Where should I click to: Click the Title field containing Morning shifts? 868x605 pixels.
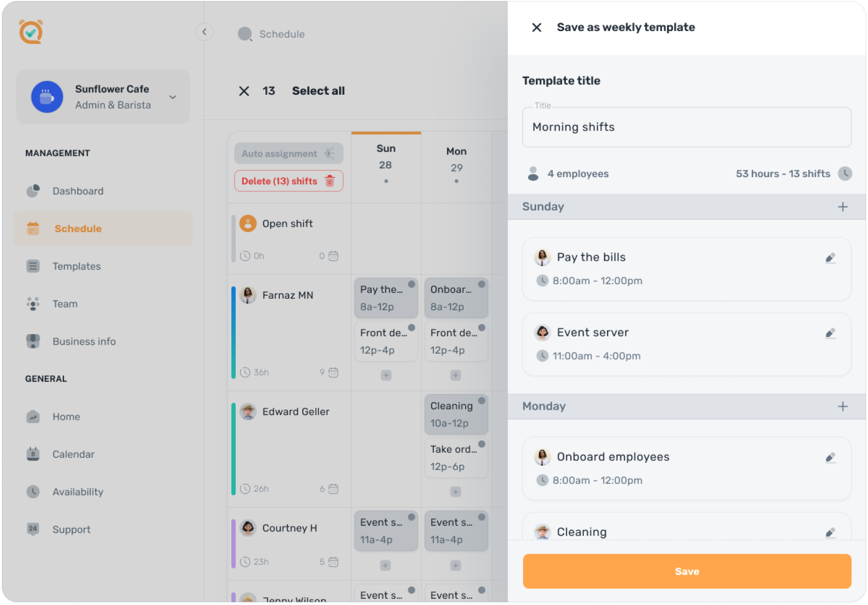point(686,127)
